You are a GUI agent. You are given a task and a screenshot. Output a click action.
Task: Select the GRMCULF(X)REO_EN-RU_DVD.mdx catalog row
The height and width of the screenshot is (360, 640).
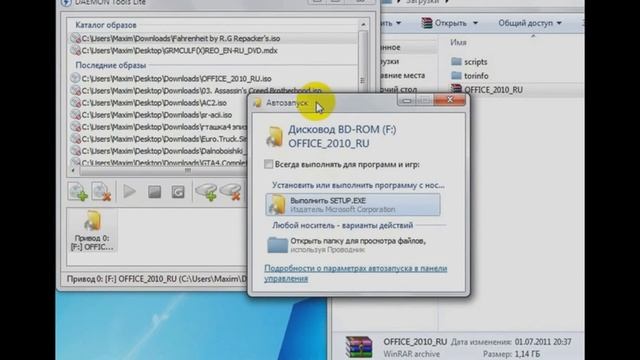(x=214, y=51)
